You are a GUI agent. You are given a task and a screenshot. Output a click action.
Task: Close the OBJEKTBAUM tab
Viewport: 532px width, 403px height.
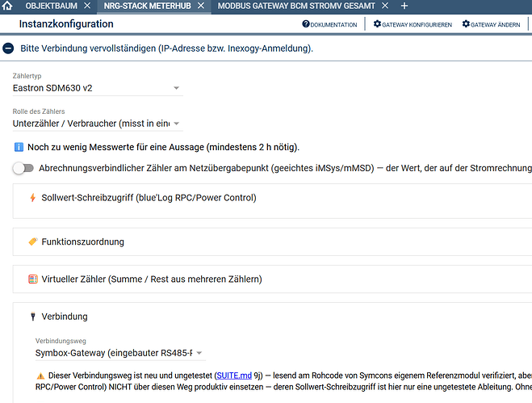pyautogui.click(x=87, y=6)
